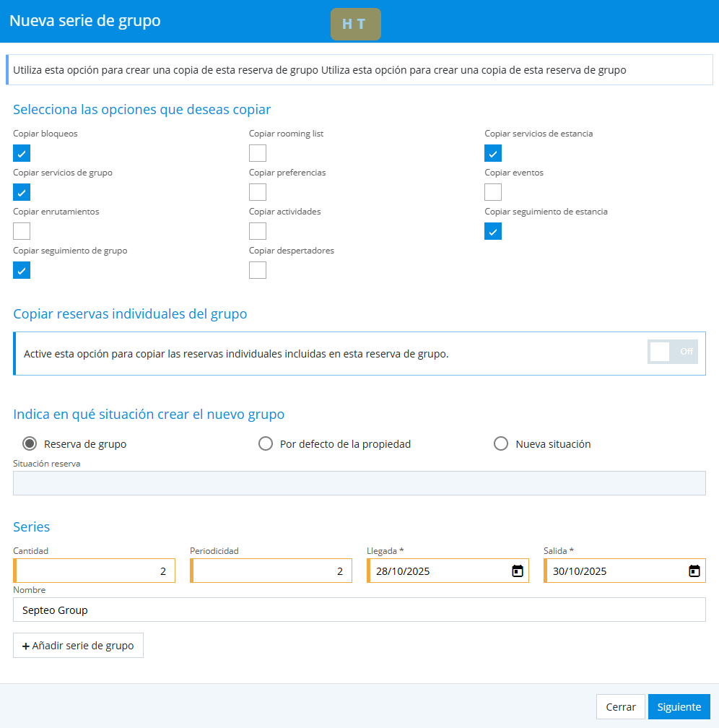Select Reserva de grupo radio button
719x728 pixels.
point(30,444)
